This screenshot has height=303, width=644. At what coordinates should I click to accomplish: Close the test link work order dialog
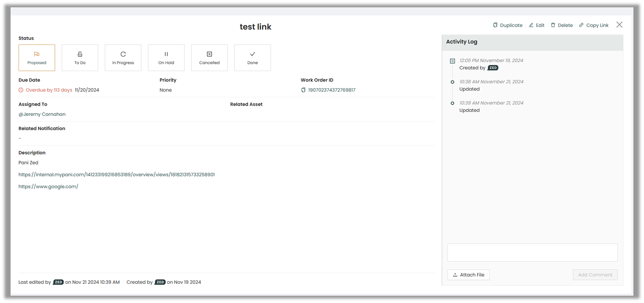coord(619,25)
